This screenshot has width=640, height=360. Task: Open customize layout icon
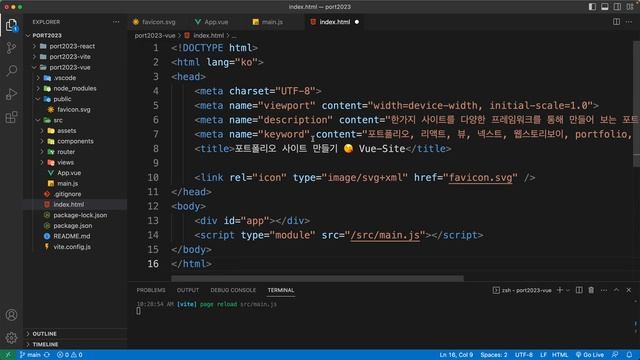pos(630,7)
